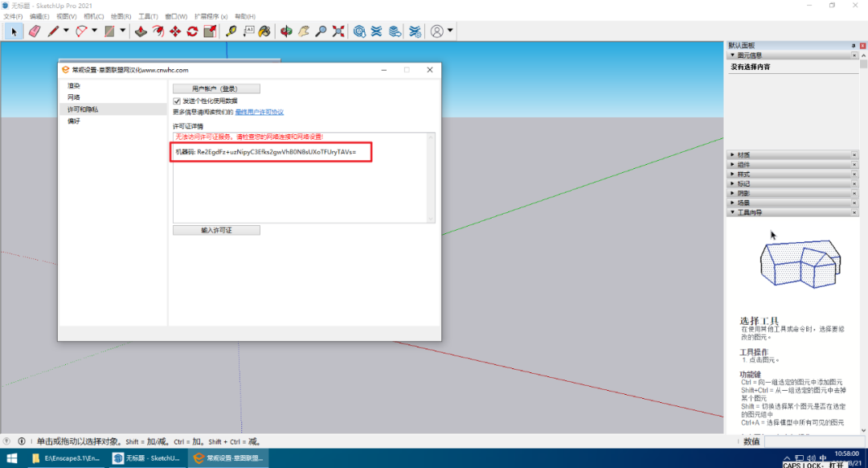Image resolution: width=868 pixels, height=468 pixels.
Task: Select 网络 in the preferences list
Action: (74, 97)
